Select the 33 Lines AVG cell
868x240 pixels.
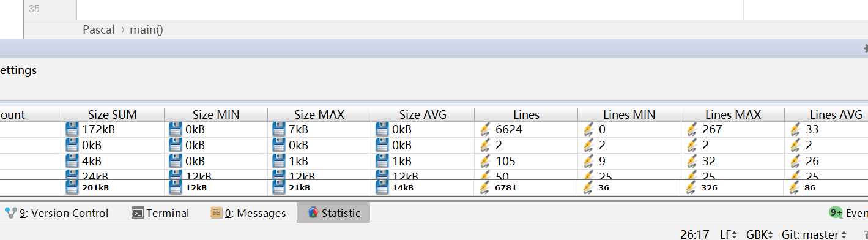[x=826, y=129]
